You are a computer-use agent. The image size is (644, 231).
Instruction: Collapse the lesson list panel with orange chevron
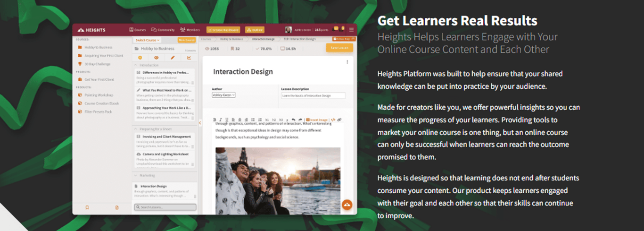(200, 123)
